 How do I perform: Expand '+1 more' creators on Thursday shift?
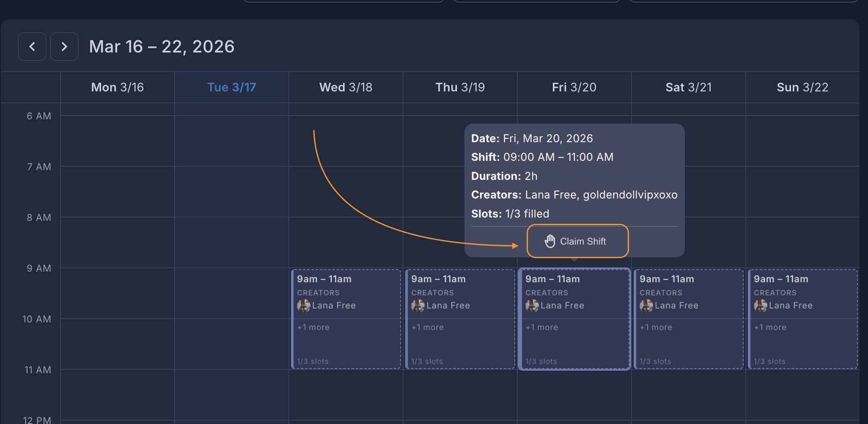(428, 328)
